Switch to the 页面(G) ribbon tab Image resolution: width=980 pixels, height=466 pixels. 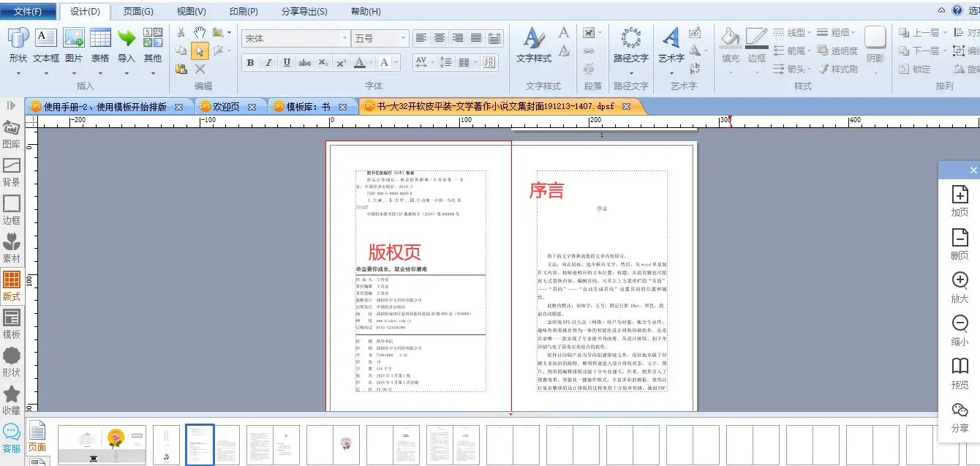coord(138,12)
